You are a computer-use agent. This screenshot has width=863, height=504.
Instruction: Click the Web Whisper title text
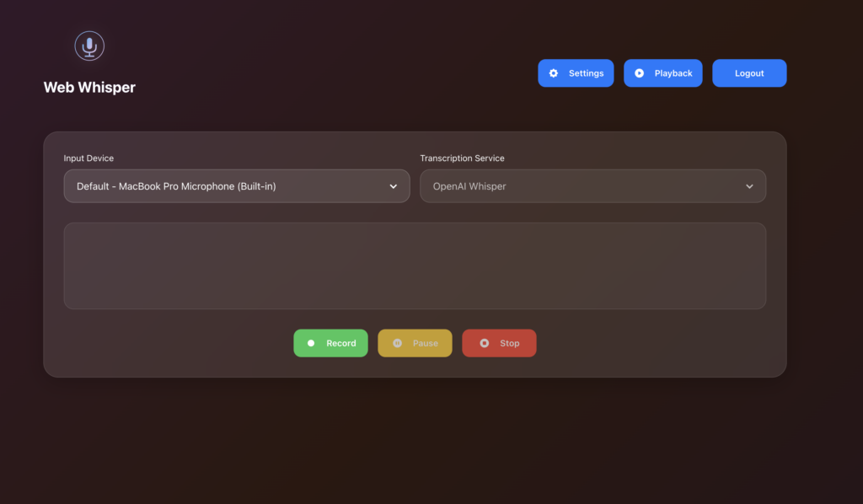(89, 88)
